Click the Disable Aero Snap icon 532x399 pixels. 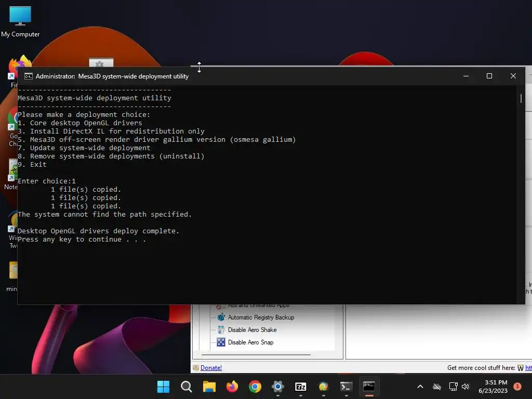click(221, 342)
